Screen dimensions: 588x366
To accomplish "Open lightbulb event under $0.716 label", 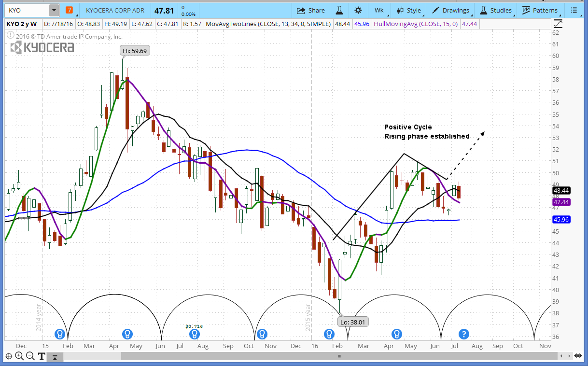I will pos(194,334).
